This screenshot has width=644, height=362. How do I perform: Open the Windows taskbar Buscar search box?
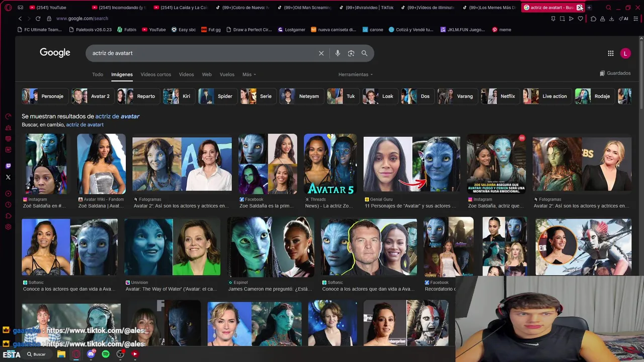[x=36, y=354]
